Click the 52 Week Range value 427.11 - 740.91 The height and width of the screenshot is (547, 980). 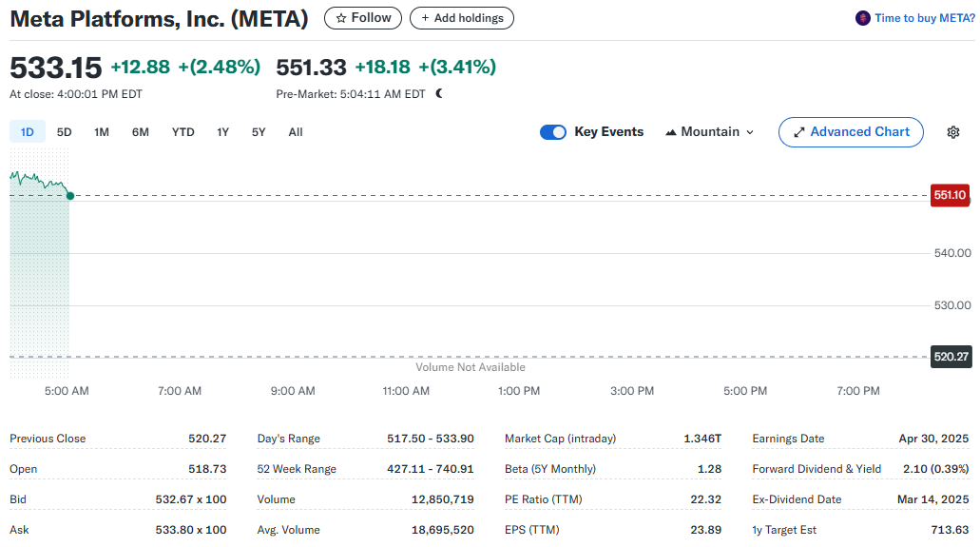point(431,469)
